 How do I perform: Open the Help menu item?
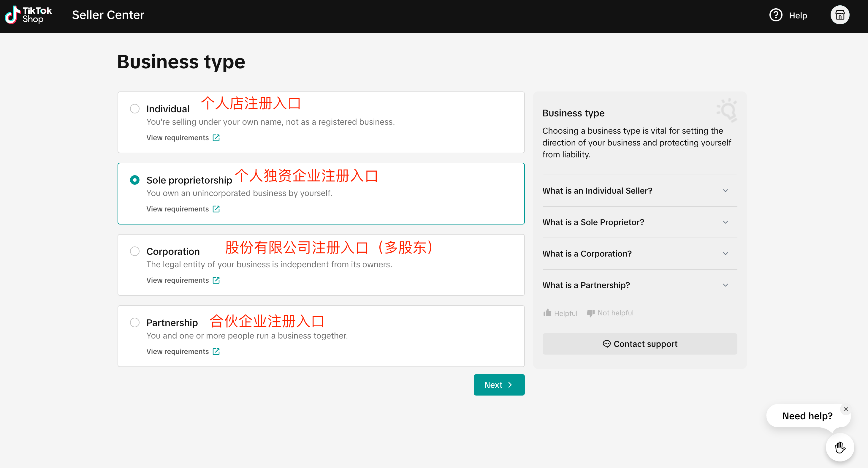click(798, 15)
